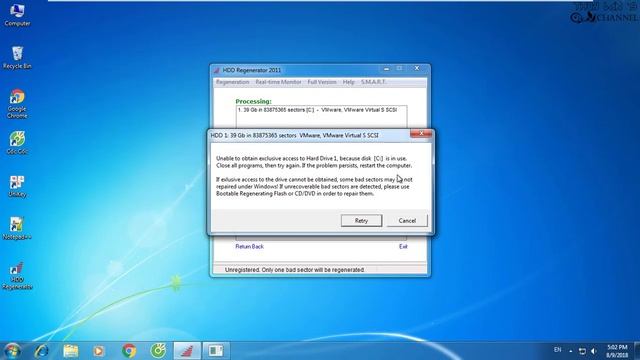Screen dimensions: 640x360
Task: Click Cancel in the exclusive access dialog
Action: pyautogui.click(x=407, y=220)
